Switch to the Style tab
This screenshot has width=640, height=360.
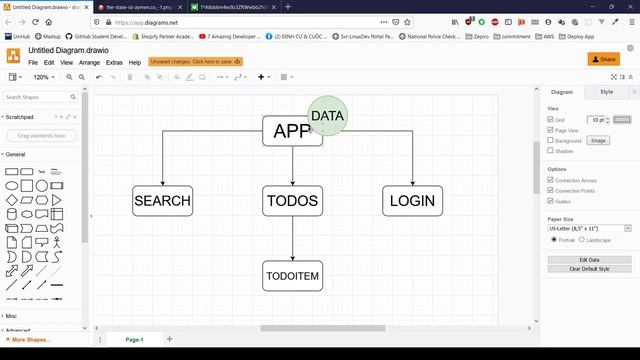pyautogui.click(x=607, y=92)
